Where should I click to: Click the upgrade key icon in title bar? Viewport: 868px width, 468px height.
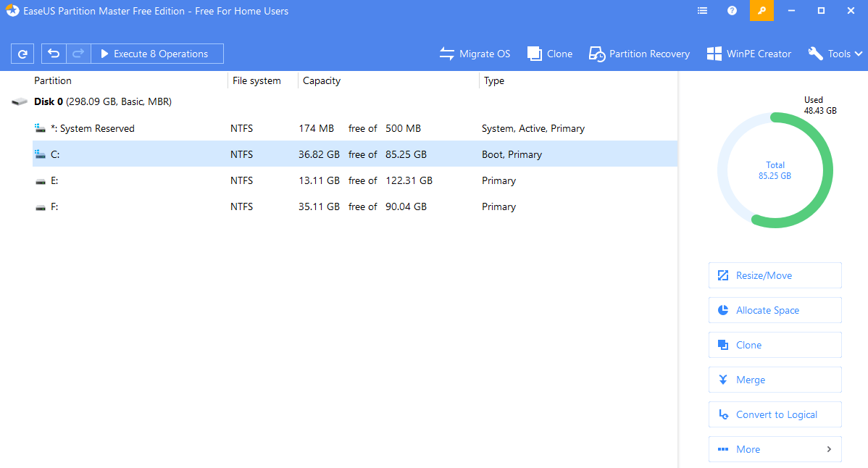tap(761, 11)
